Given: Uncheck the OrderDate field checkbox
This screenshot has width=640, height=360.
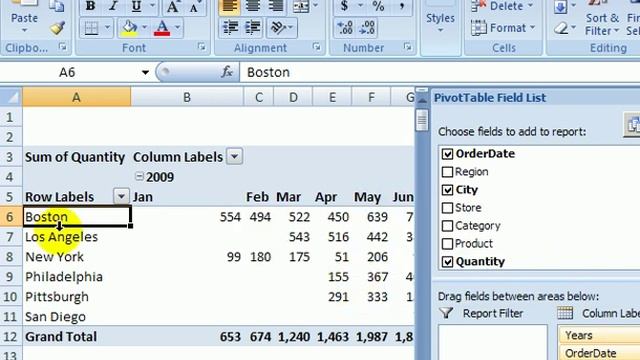Looking at the screenshot, I should [447, 154].
